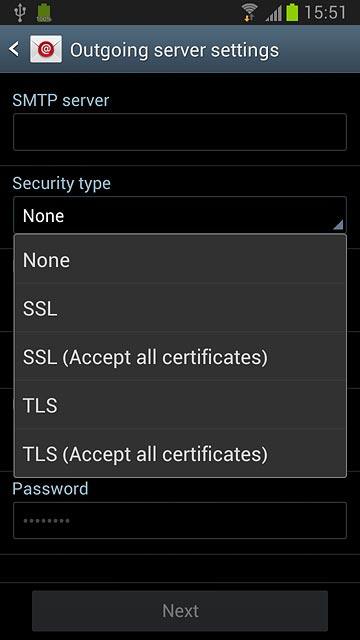
Task: Tap the cellular signal bars icon
Action: 273,13
